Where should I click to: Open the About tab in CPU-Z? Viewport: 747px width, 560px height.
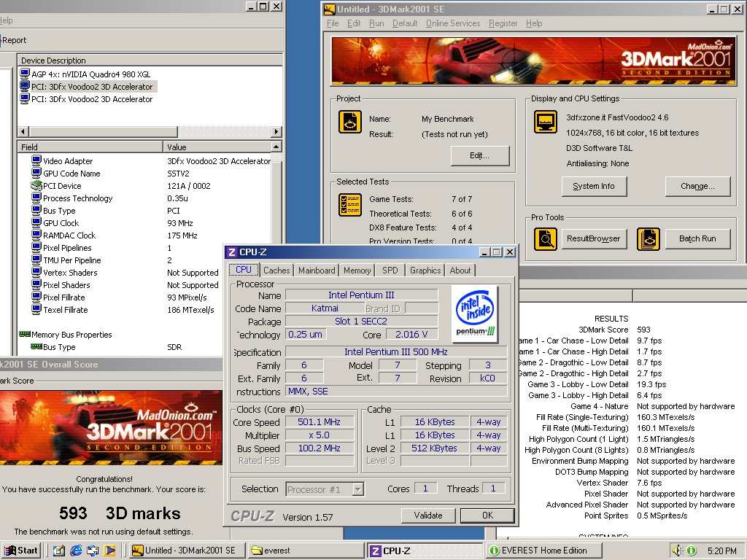coord(460,270)
